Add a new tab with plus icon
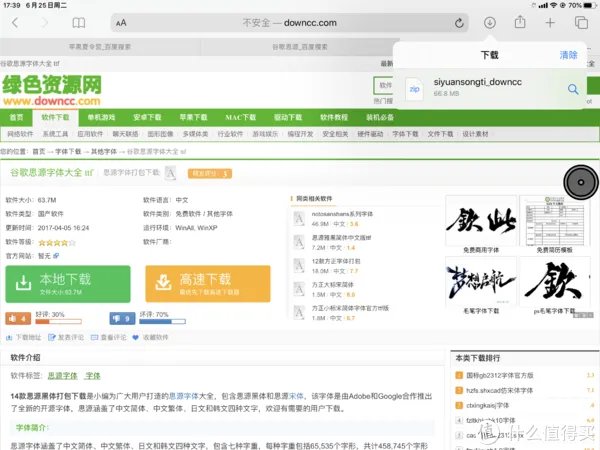 click(550, 23)
